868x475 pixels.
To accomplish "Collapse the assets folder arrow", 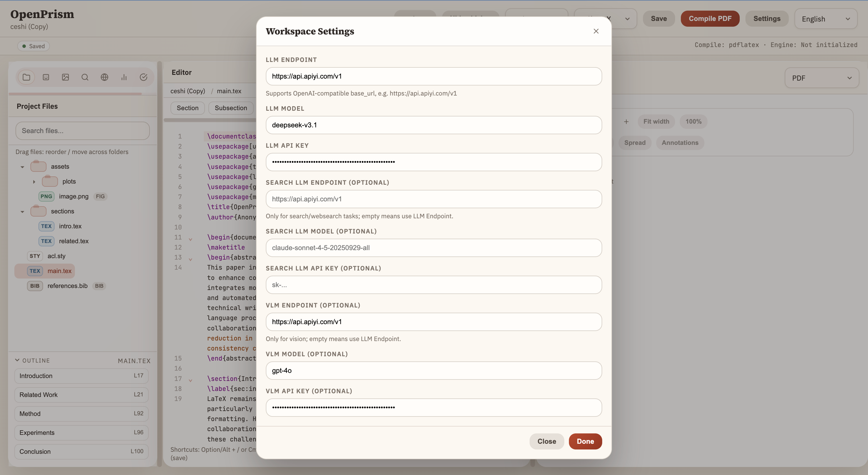I will tap(22, 167).
